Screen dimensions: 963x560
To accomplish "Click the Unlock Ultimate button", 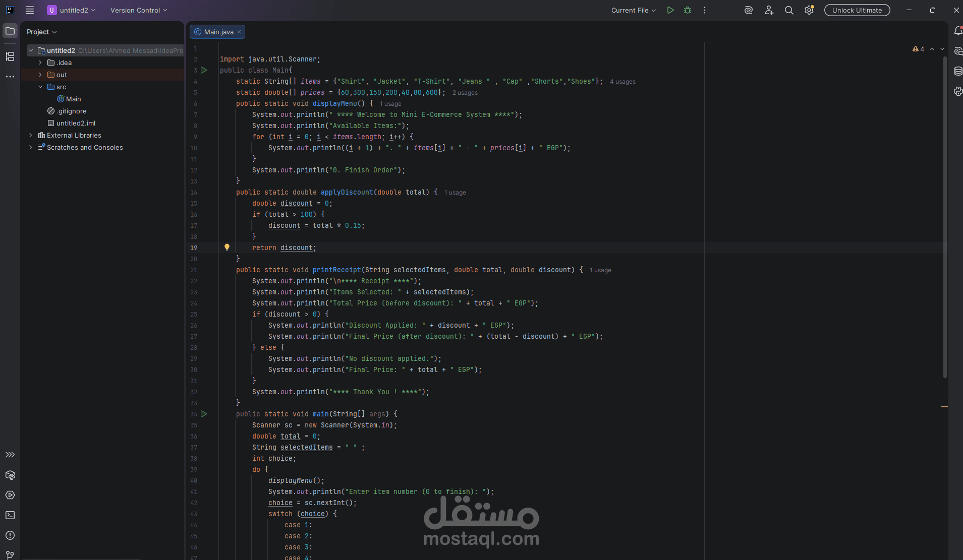I will (x=857, y=10).
